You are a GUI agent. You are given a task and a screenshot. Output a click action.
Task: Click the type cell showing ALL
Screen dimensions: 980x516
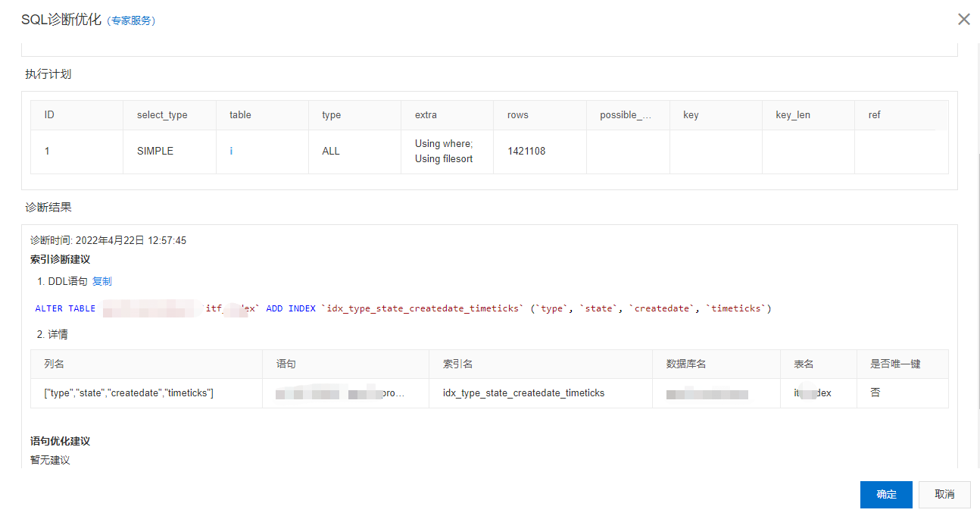331,152
